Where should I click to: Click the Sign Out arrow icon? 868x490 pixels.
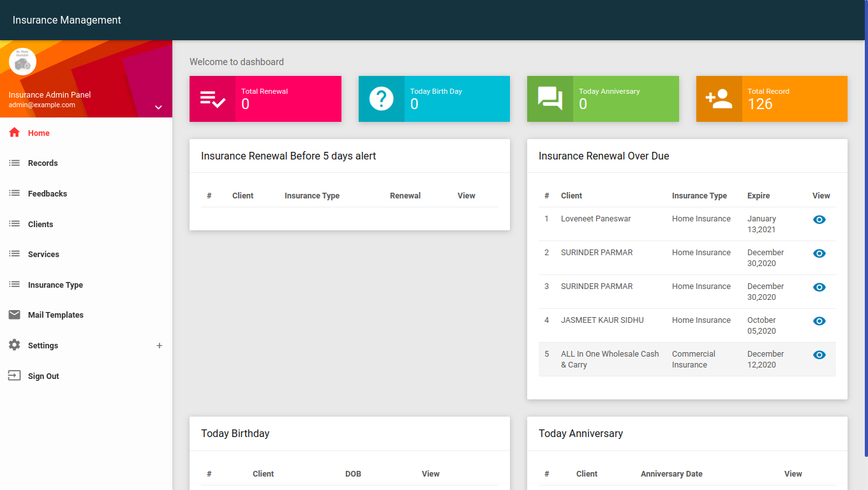(14, 376)
